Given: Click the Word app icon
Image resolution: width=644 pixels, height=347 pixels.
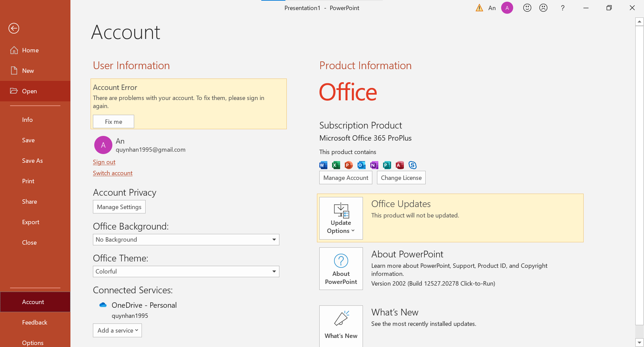Looking at the screenshot, I should click(x=323, y=165).
